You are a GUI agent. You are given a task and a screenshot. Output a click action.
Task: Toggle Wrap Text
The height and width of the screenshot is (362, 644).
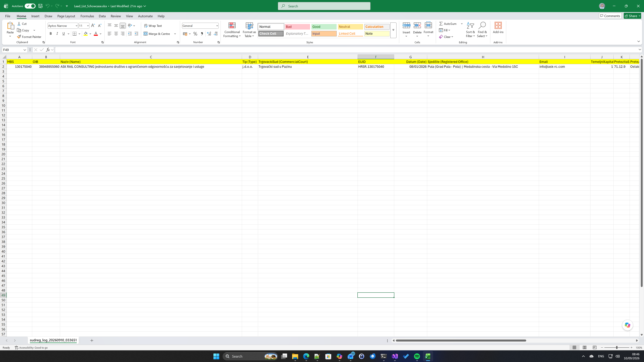coord(153,26)
